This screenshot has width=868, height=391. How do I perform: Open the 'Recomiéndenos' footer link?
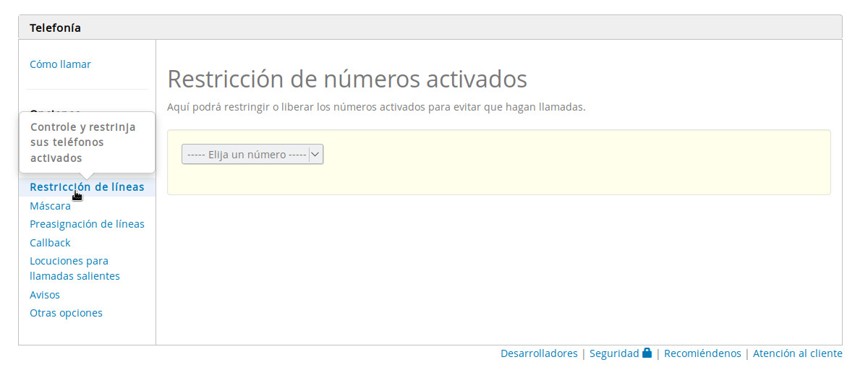[x=702, y=353]
